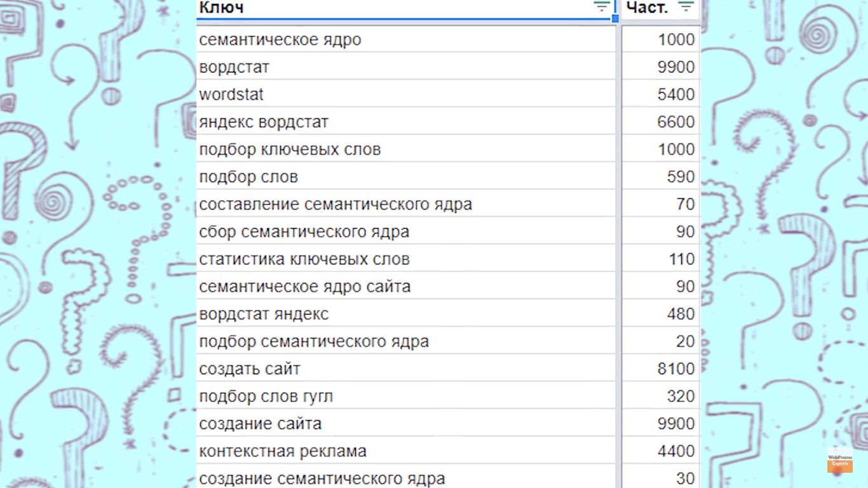Select the Част. column header cell
This screenshot has height=488, width=868.
pyautogui.click(x=661, y=9)
